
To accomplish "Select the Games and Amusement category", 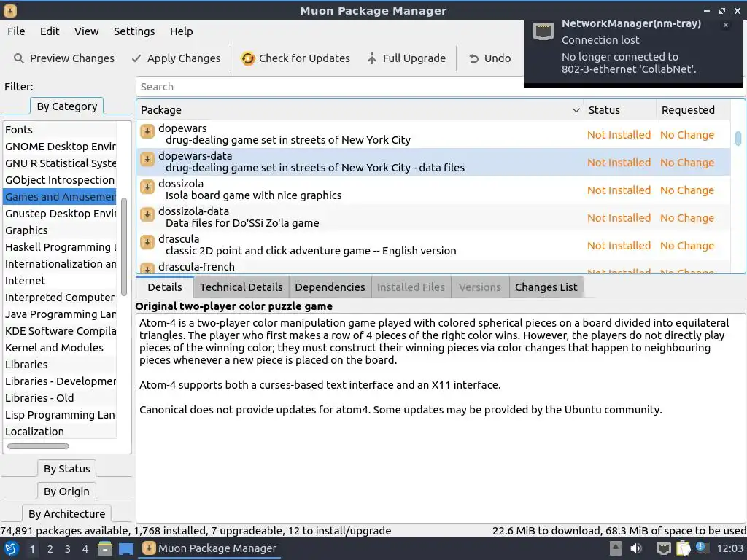I will pyautogui.click(x=60, y=197).
